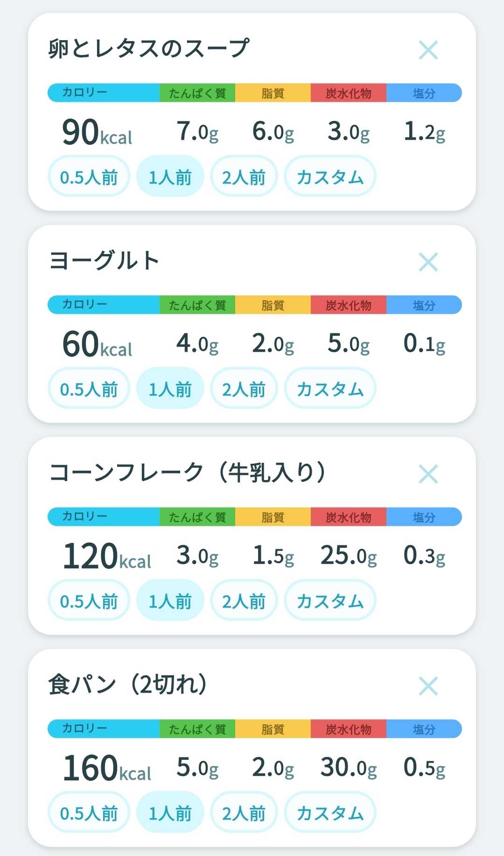Set ヨーグルト portion to 0.5人前

point(89,388)
